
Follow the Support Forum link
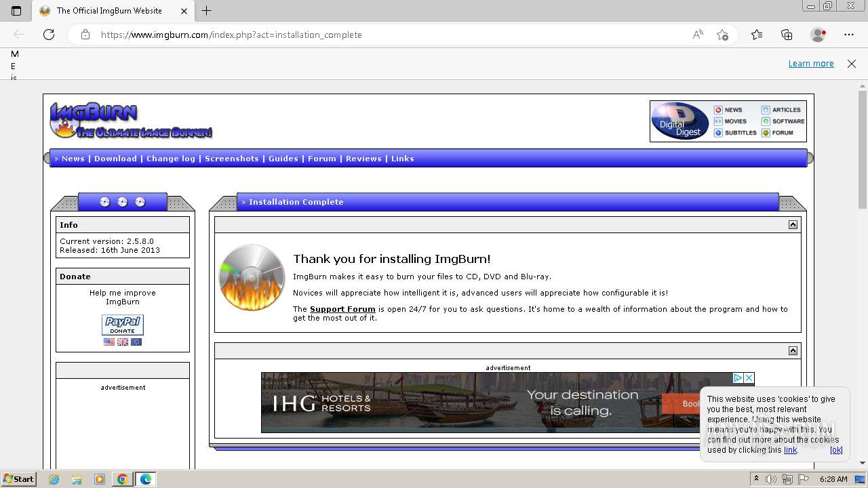(x=342, y=309)
